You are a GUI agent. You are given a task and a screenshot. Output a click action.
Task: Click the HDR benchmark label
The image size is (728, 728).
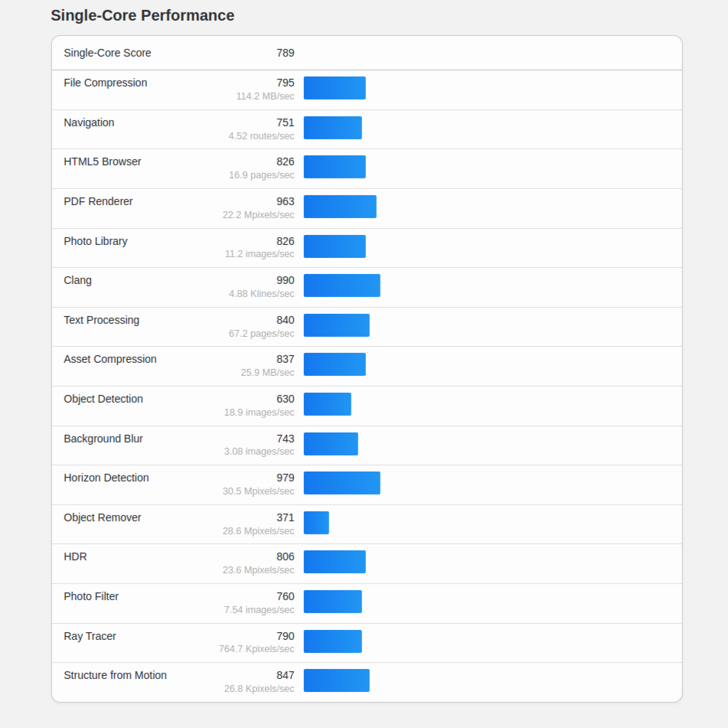[75, 557]
